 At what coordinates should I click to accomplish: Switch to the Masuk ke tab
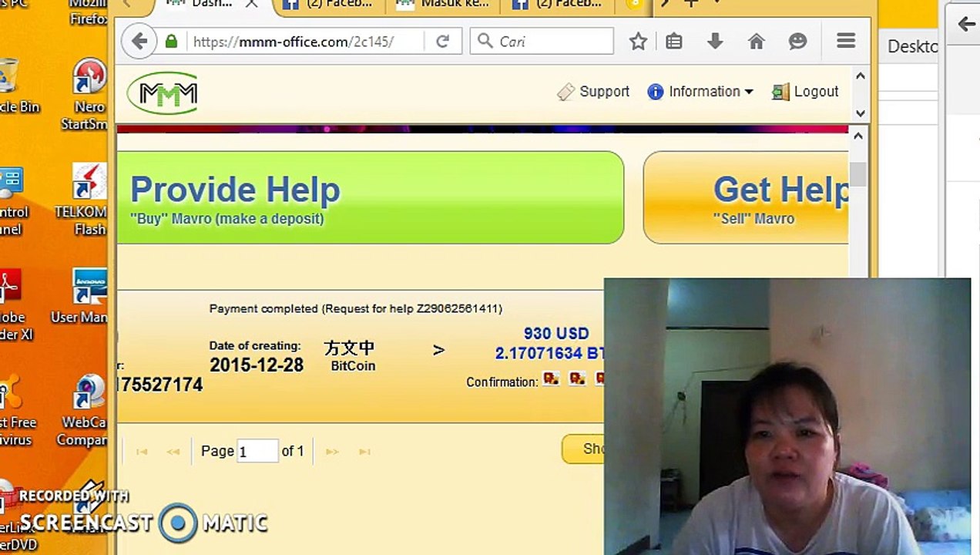coord(442,5)
